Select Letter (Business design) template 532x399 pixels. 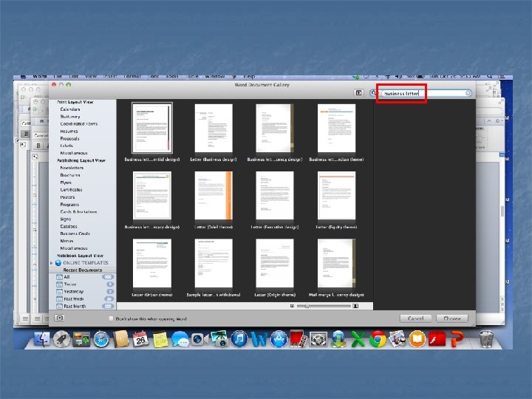214,128
